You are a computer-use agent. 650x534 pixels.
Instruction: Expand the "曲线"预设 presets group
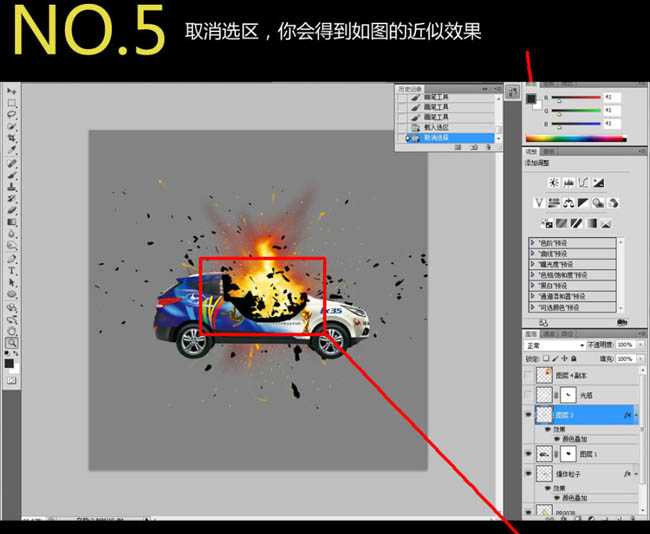click(533, 253)
